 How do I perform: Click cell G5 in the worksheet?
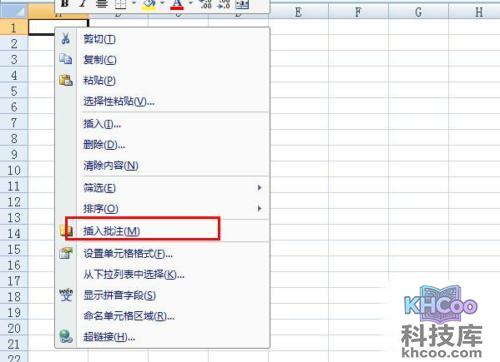419,91
